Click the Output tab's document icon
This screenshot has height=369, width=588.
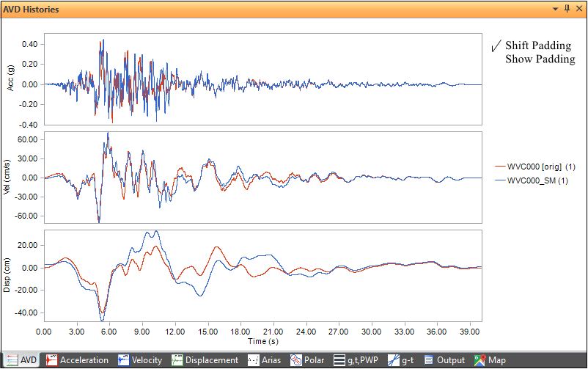[428, 360]
